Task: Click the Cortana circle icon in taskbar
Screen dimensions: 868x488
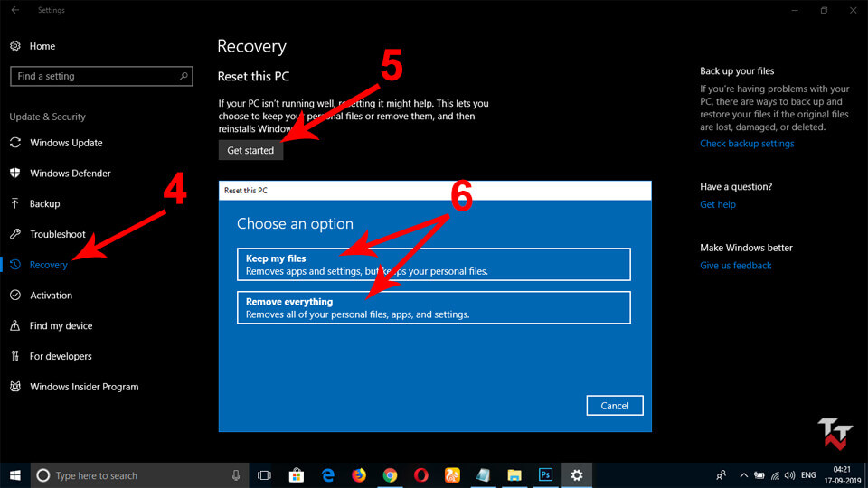Action: [43, 475]
